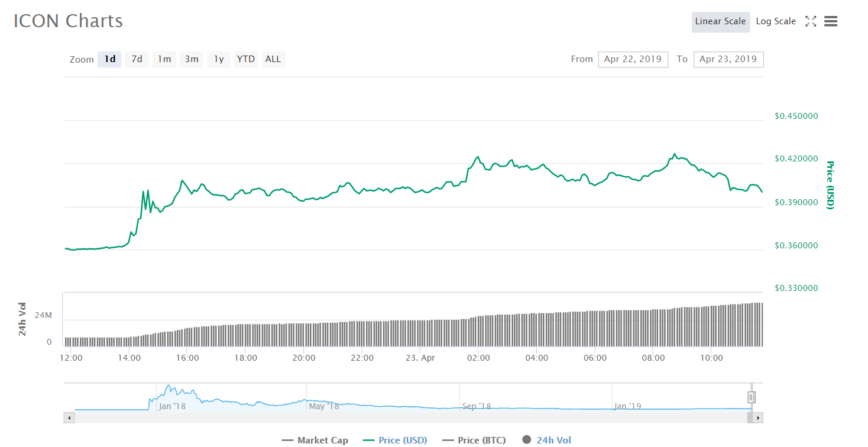The width and height of the screenshot is (868, 447).
Task: Edit the From date field
Action: (x=633, y=59)
